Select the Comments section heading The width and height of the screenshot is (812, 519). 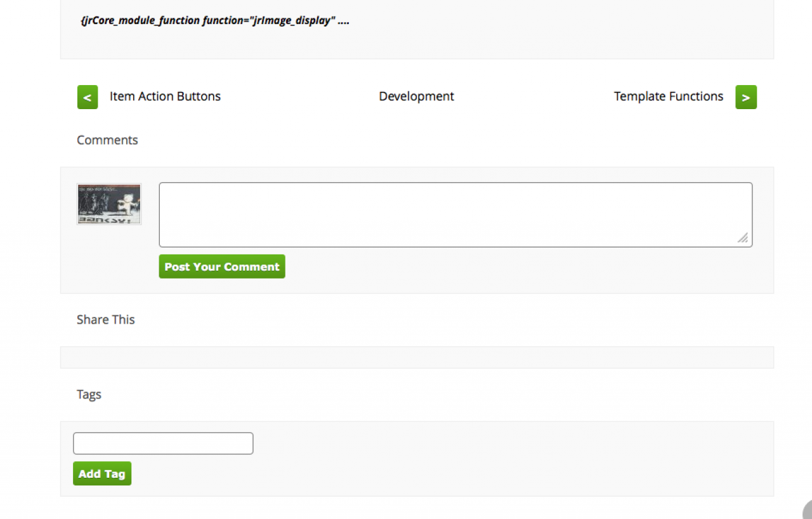pos(107,140)
